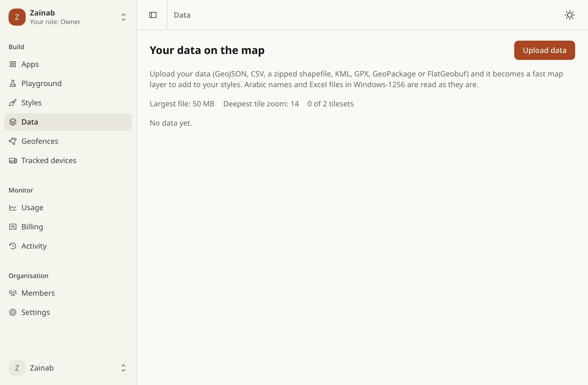Screen dimensions: 588x385
Task: Select the Data sidebar item
Action: (x=68, y=122)
